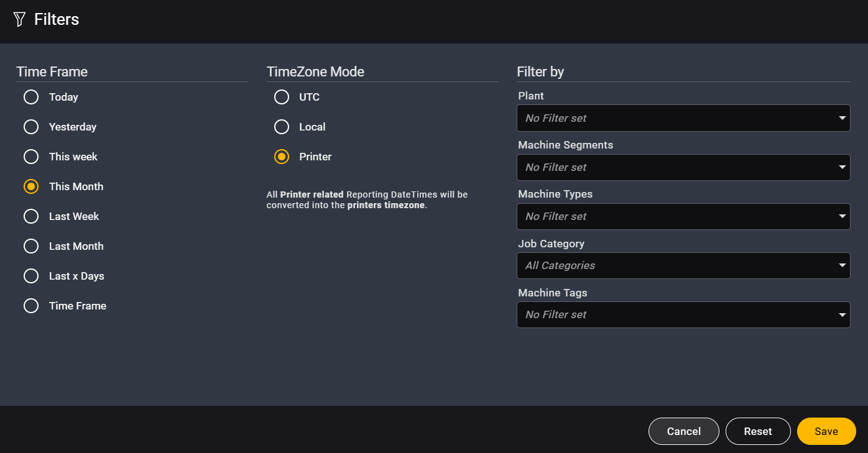Viewport: 868px width, 453px height.
Task: Cancel the filter changes
Action: point(684,431)
